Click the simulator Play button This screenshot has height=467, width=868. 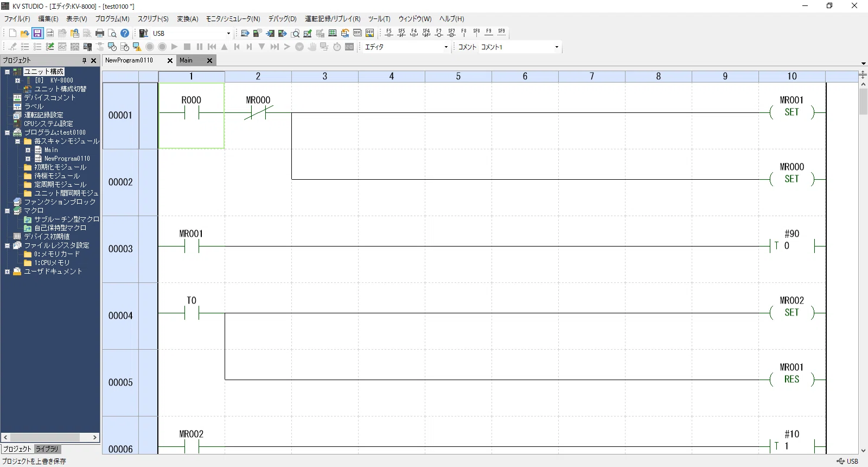point(175,47)
